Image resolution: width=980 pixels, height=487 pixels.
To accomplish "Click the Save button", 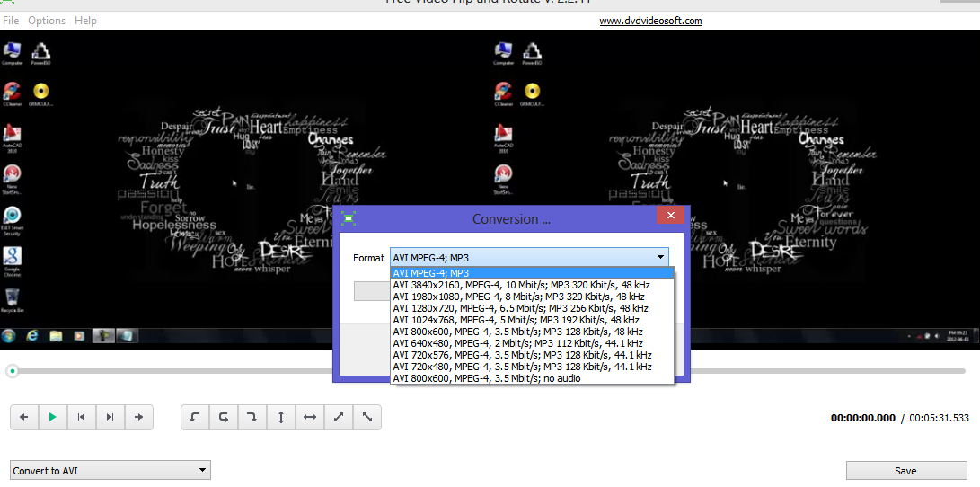I will point(905,471).
